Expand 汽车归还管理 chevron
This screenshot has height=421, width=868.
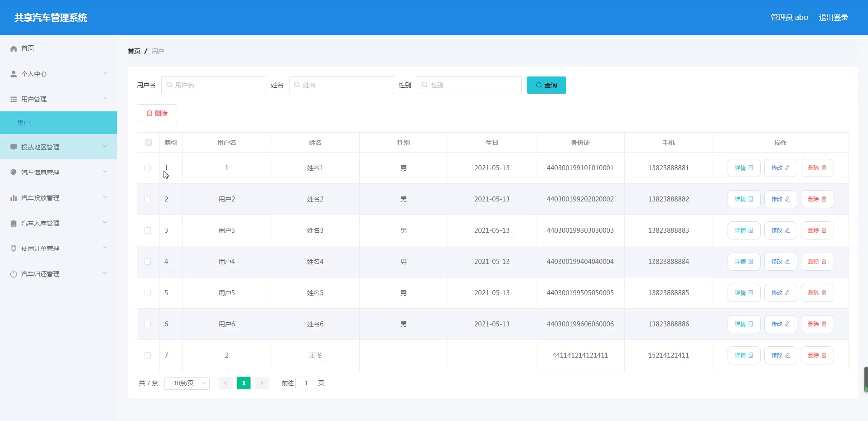click(105, 273)
